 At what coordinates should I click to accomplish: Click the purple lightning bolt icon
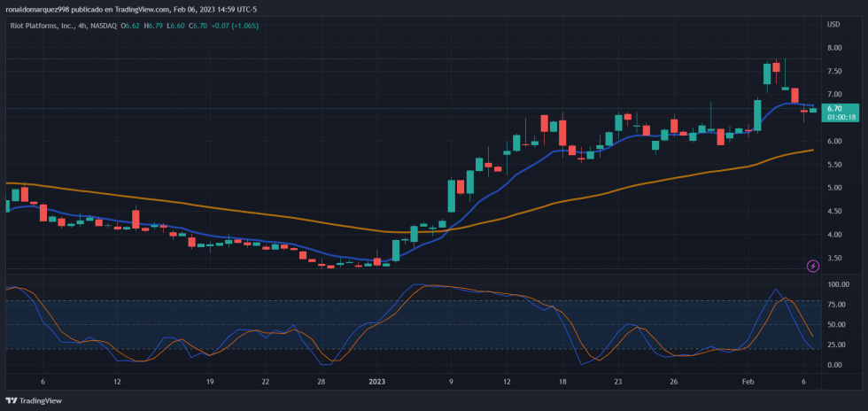(x=813, y=266)
